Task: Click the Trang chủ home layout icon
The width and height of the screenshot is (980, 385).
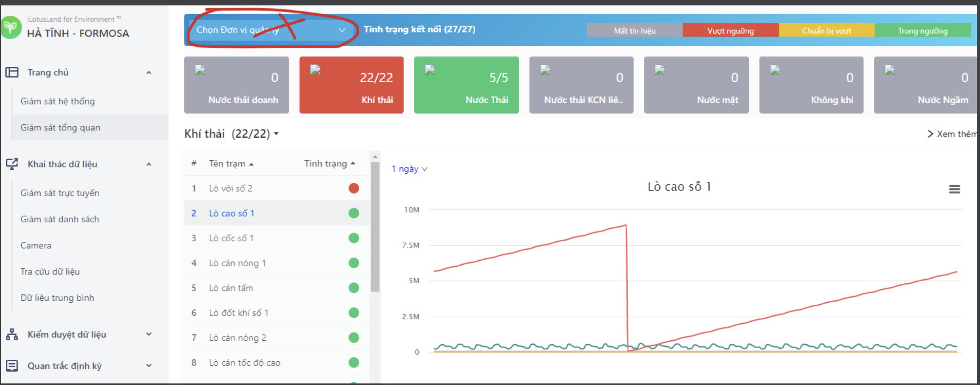Action: tap(12, 72)
